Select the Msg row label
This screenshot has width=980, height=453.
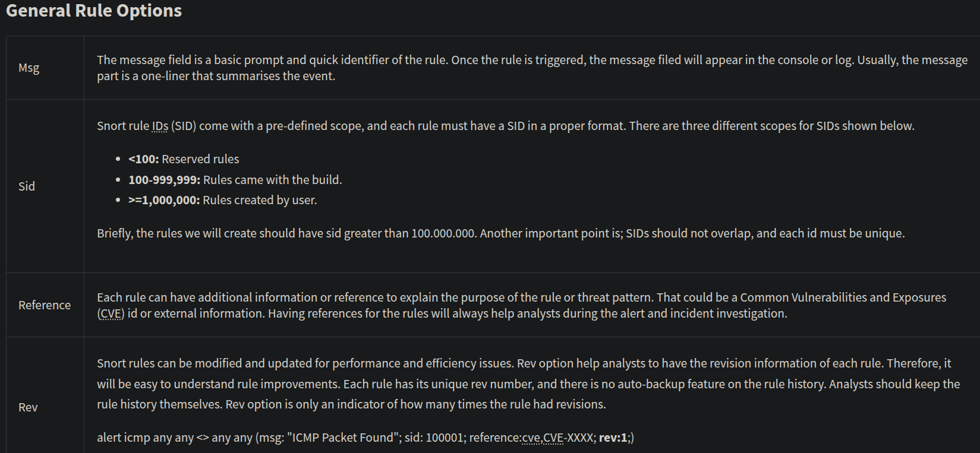click(29, 68)
